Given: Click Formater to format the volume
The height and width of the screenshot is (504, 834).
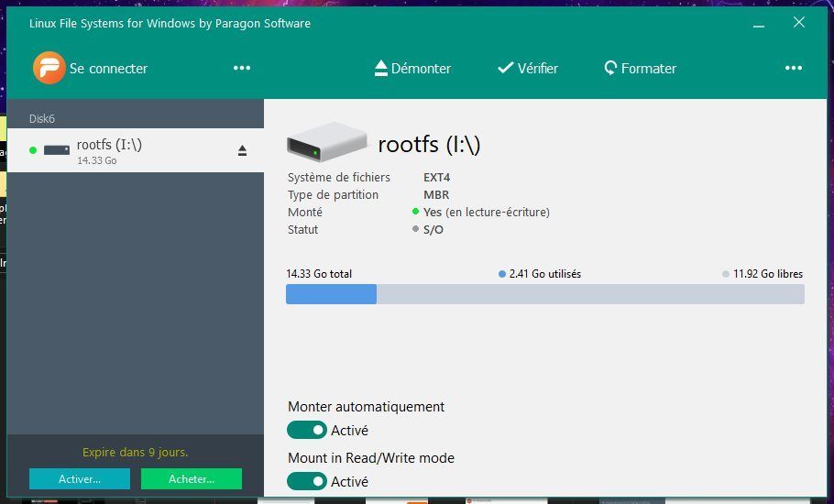Looking at the screenshot, I should coord(641,68).
